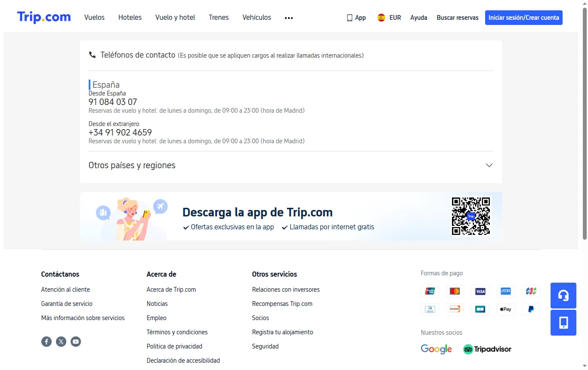Click the headset customer support floating button
The image size is (588, 370).
pos(563,296)
